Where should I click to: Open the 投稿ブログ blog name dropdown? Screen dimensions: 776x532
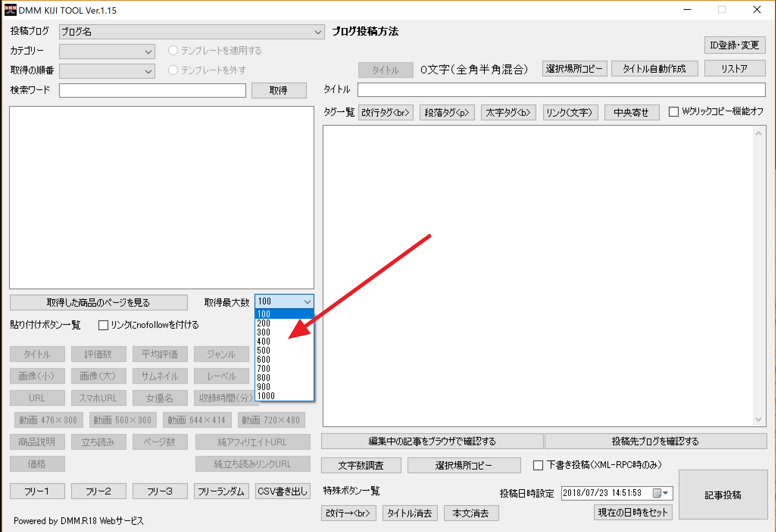(x=192, y=32)
